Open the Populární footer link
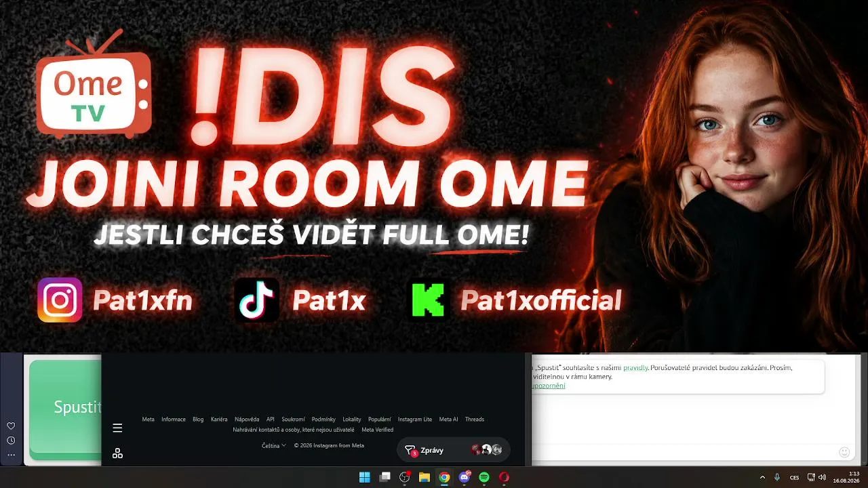 [x=380, y=420]
